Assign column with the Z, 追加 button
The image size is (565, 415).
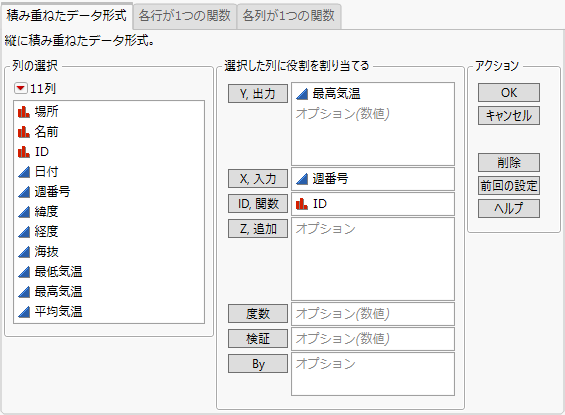tap(258, 228)
